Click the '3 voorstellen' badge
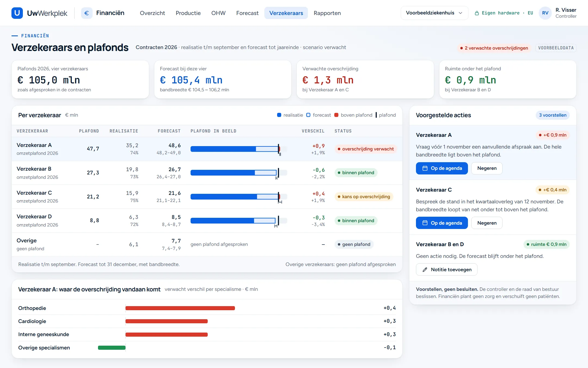Viewport: 588px width, 368px height. (553, 115)
